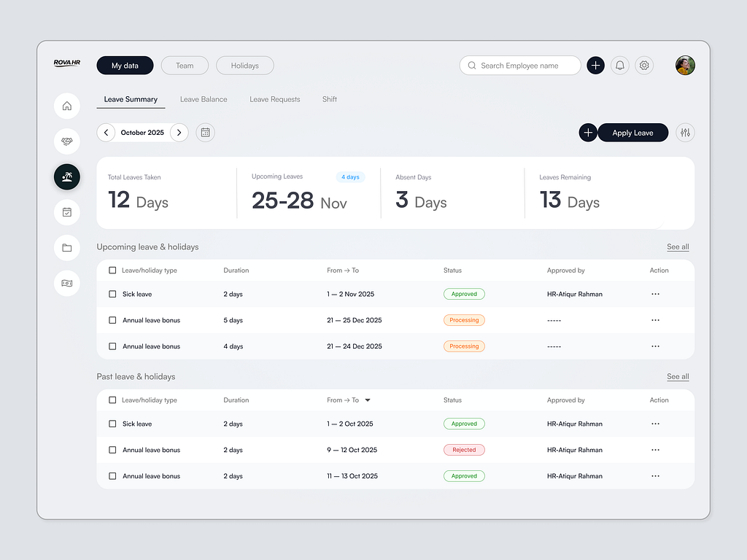Check the 1 — 2 Nov 2025 Sick leave row
This screenshot has height=560, width=747.
coord(112,295)
